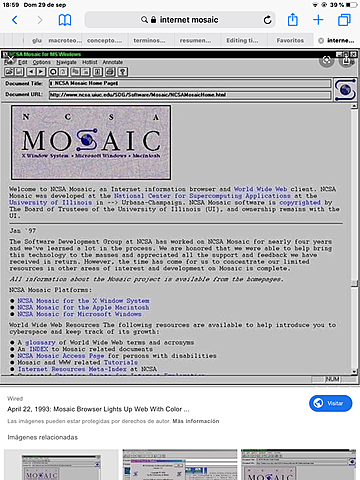This screenshot has width=360, height=480.
Task: Open third related Mosaic thumbnail
Action: pyautogui.click(x=298, y=464)
